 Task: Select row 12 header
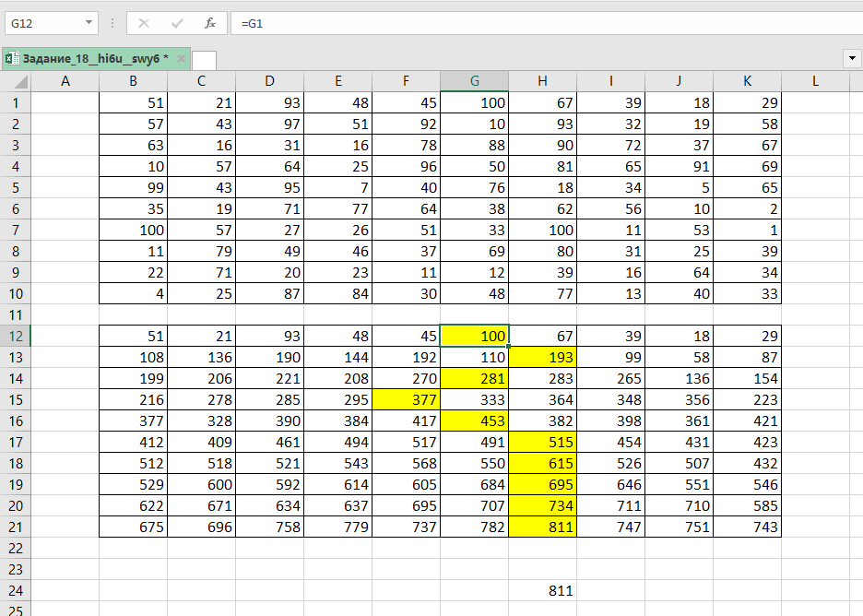click(15, 337)
